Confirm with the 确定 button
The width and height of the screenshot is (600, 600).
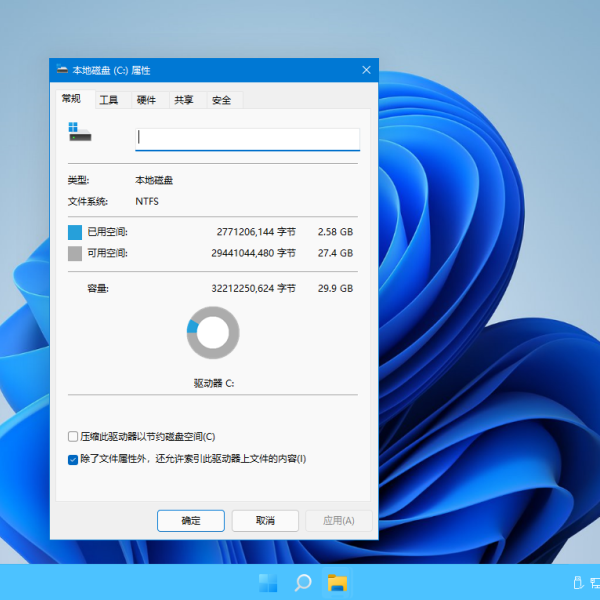[191, 520]
